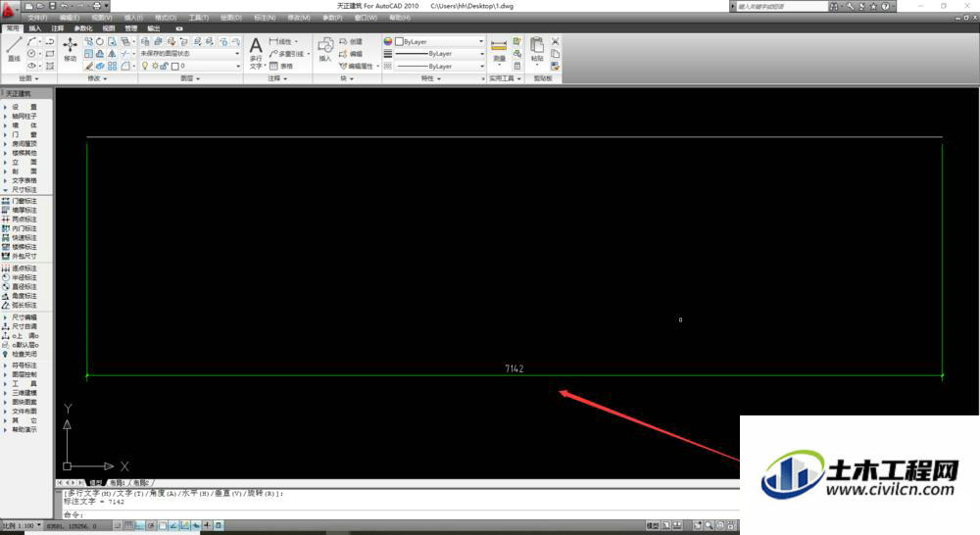Select the ellipse tool in draw panel

(x=31, y=66)
